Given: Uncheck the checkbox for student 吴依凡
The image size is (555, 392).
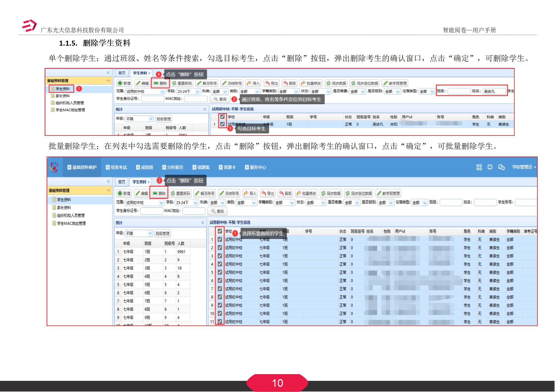Looking at the screenshot, I should click(222, 124).
